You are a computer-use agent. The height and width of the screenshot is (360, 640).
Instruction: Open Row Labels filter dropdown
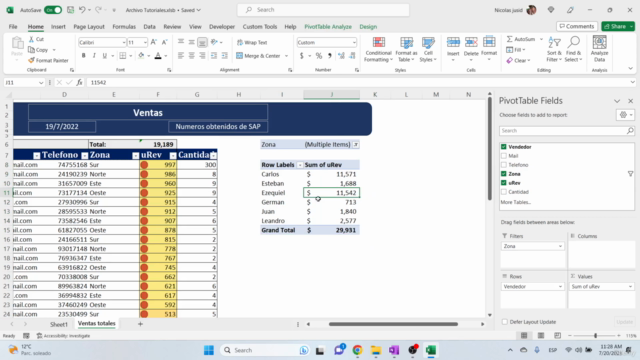(x=300, y=165)
